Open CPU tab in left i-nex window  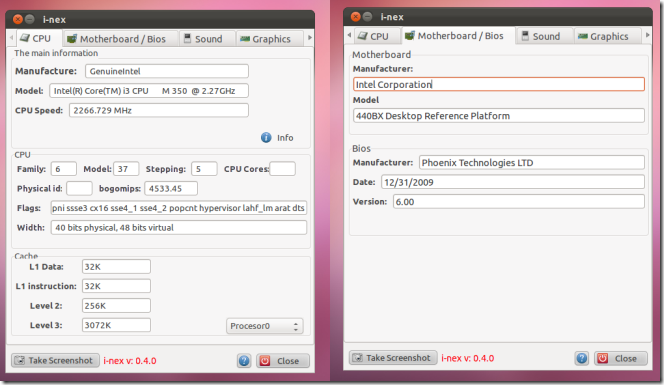click(x=39, y=39)
